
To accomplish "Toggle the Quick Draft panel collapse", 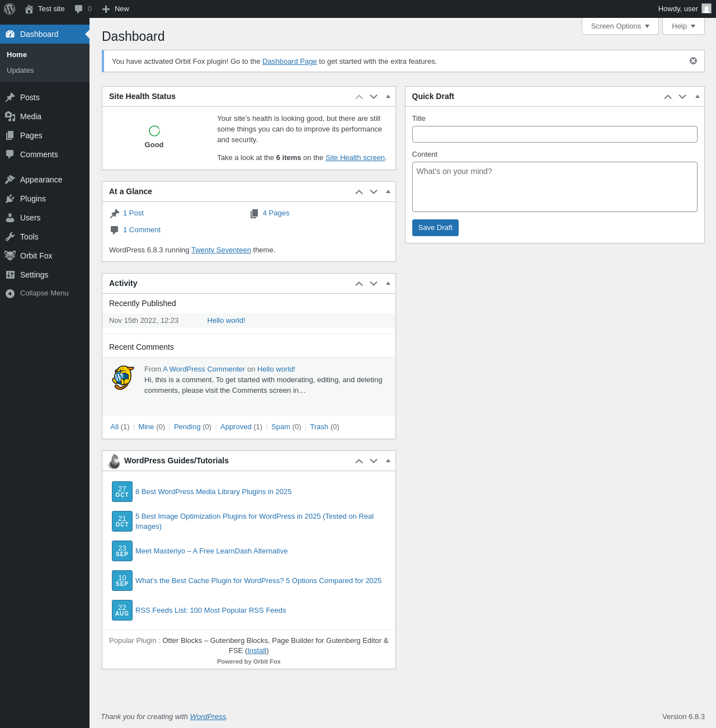I will point(697,96).
